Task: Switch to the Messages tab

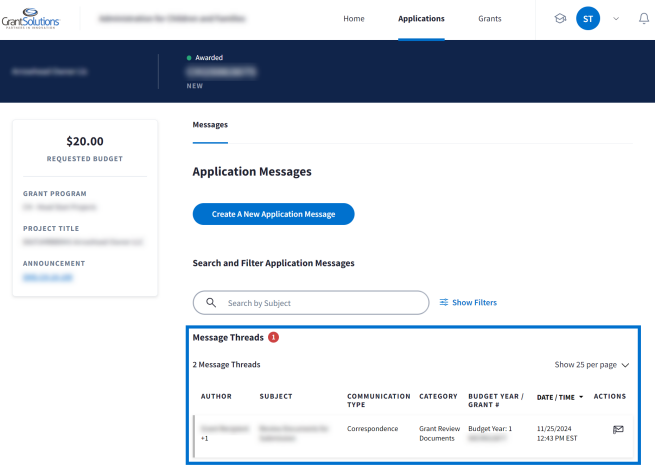Action: pyautogui.click(x=210, y=125)
